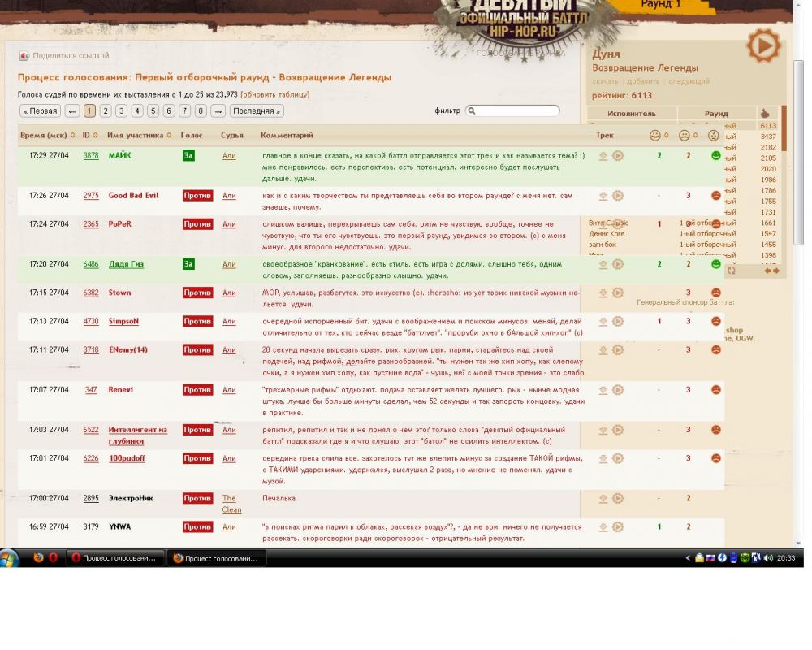The width and height of the screenshot is (812, 650).
Task: Sort by happy smiley votes column
Action: (659, 136)
